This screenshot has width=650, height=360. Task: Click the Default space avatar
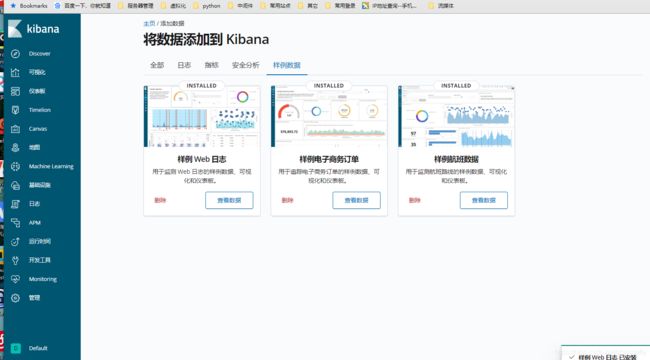tap(15, 348)
